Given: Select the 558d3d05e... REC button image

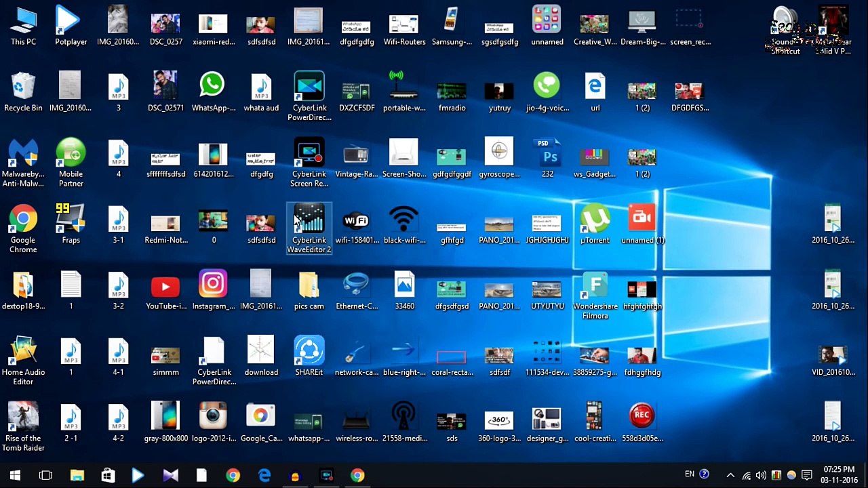Looking at the screenshot, I should point(642,422).
